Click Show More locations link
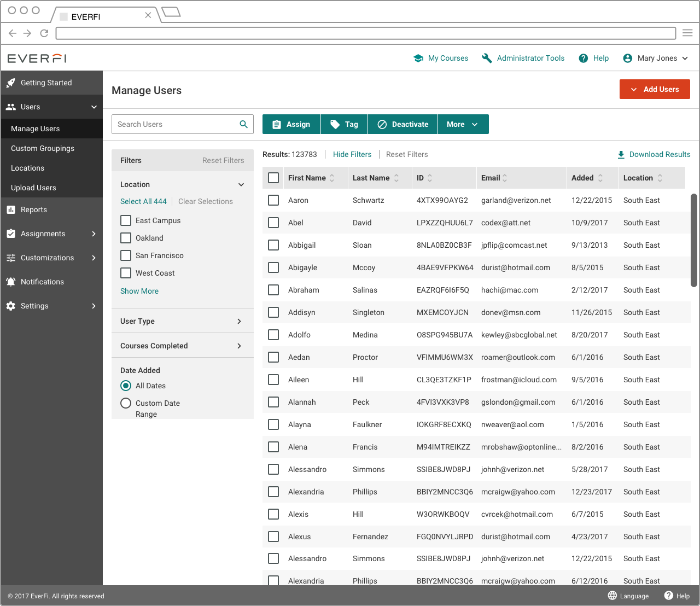The height and width of the screenshot is (606, 700). coord(139,292)
